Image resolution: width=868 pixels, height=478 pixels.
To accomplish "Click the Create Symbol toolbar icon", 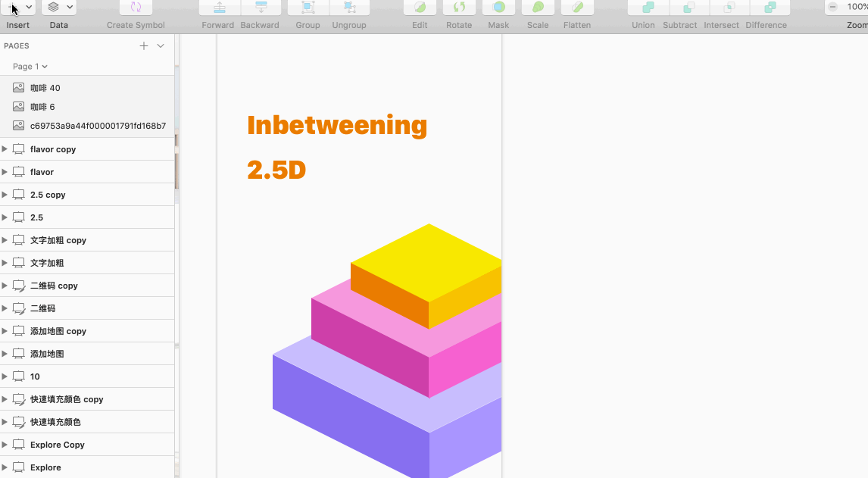I will [x=136, y=8].
